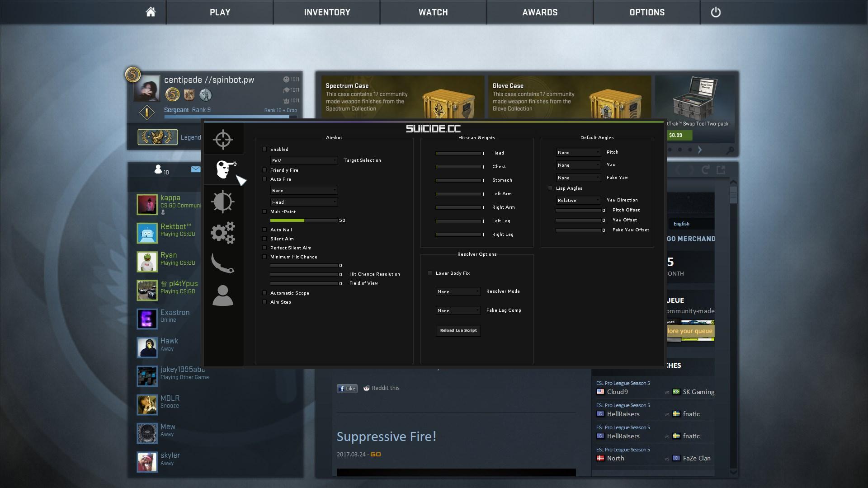The width and height of the screenshot is (868, 488).
Task: Toggle the Friendly Fire checkbox
Action: (264, 170)
